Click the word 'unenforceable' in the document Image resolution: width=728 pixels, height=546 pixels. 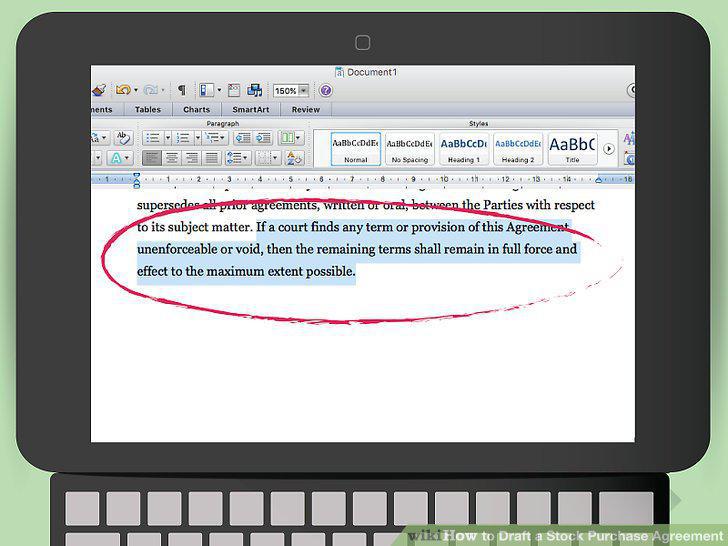tap(177, 249)
